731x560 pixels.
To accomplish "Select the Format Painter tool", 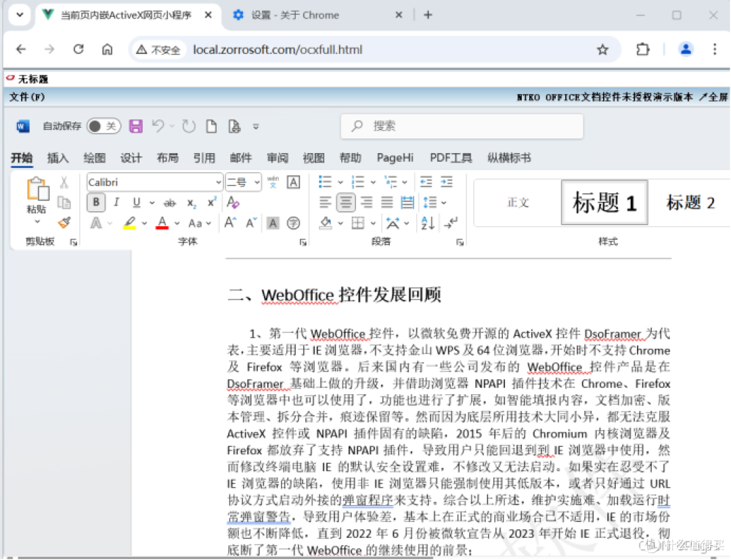I will [64, 222].
